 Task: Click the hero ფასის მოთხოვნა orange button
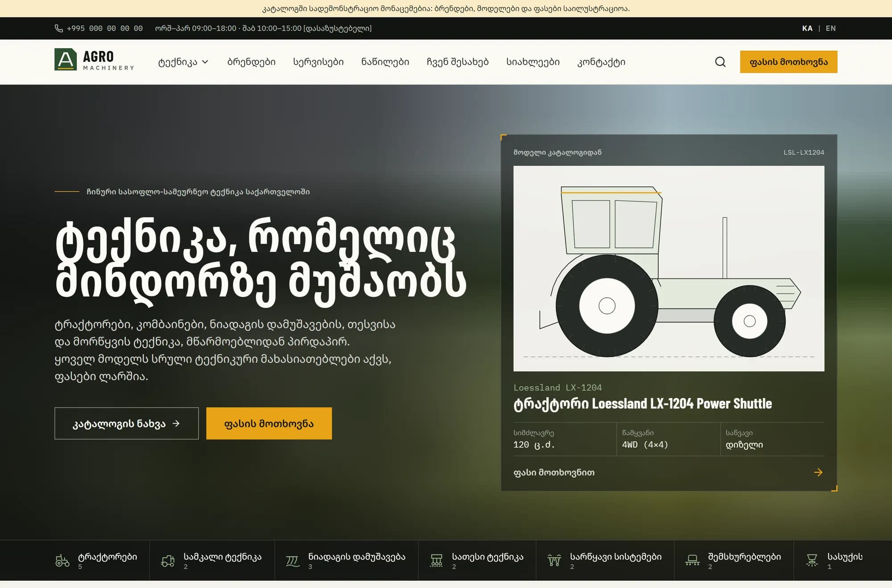coord(269,424)
